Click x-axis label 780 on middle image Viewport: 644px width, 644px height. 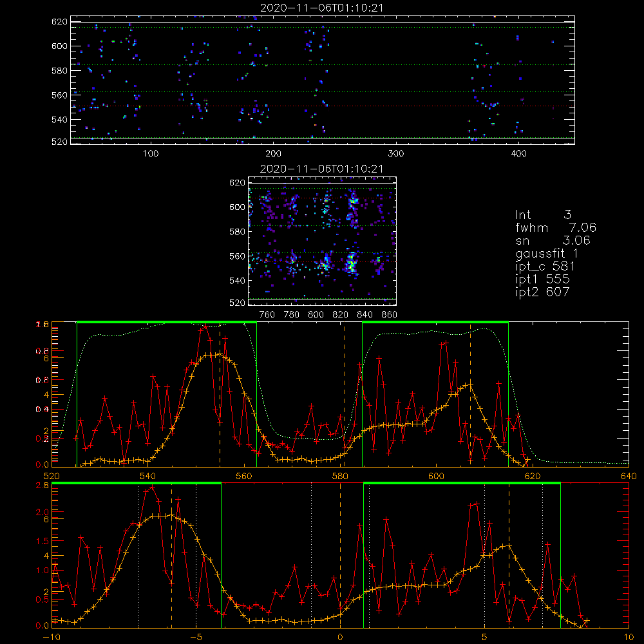[x=292, y=315]
